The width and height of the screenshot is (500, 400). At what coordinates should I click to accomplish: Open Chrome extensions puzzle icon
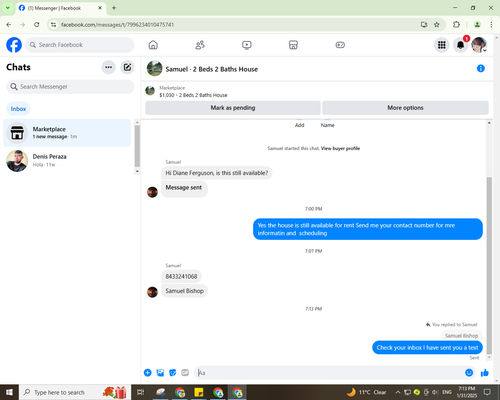click(x=456, y=25)
